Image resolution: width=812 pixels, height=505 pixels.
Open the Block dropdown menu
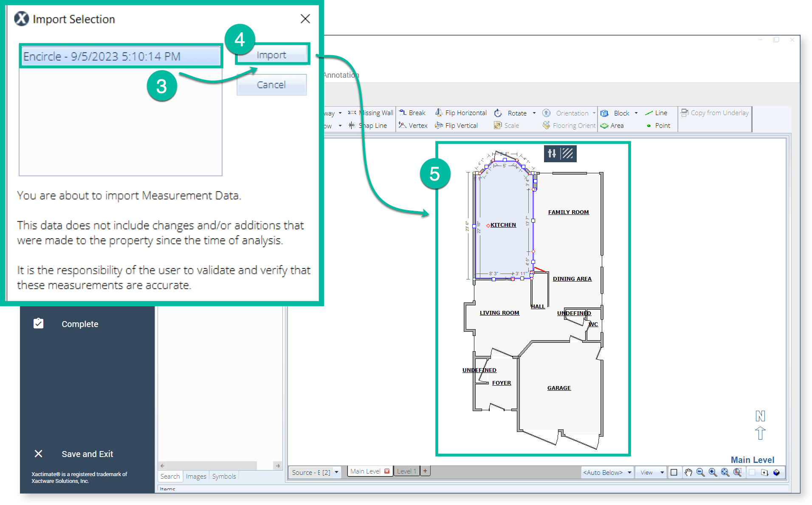click(x=637, y=113)
